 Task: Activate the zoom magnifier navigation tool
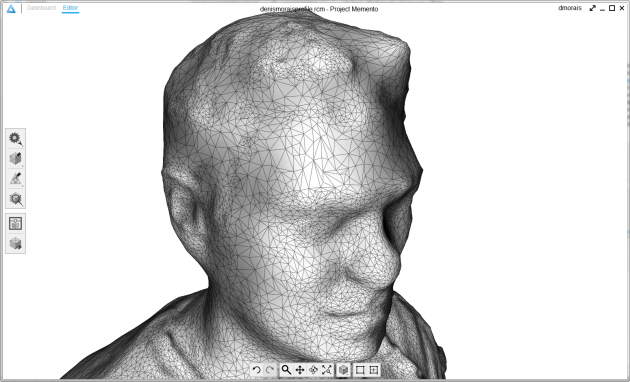click(286, 370)
